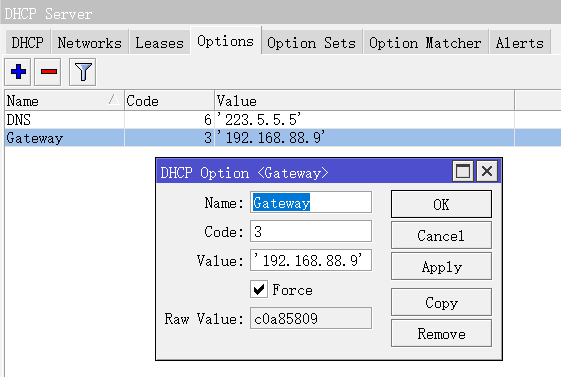Screen dimensions: 561x377
Task: Switch to the Alerts tab
Action: tap(519, 43)
